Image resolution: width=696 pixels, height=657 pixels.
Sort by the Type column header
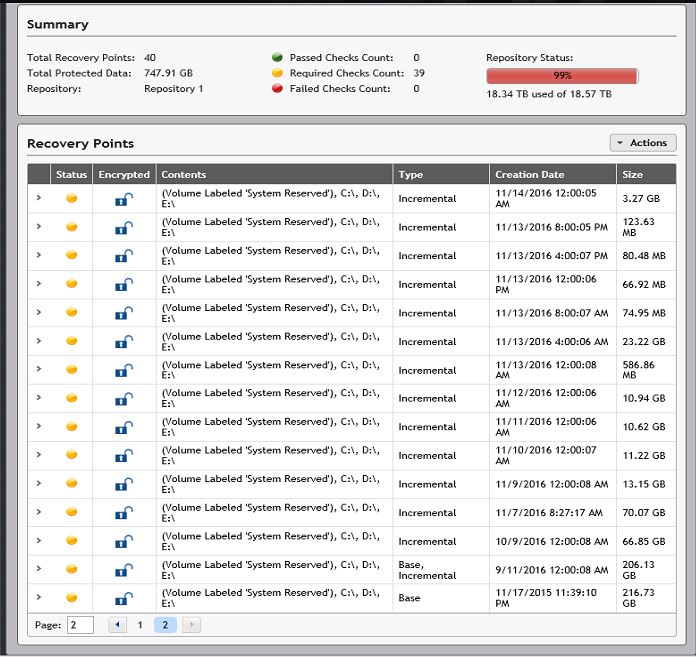441,174
